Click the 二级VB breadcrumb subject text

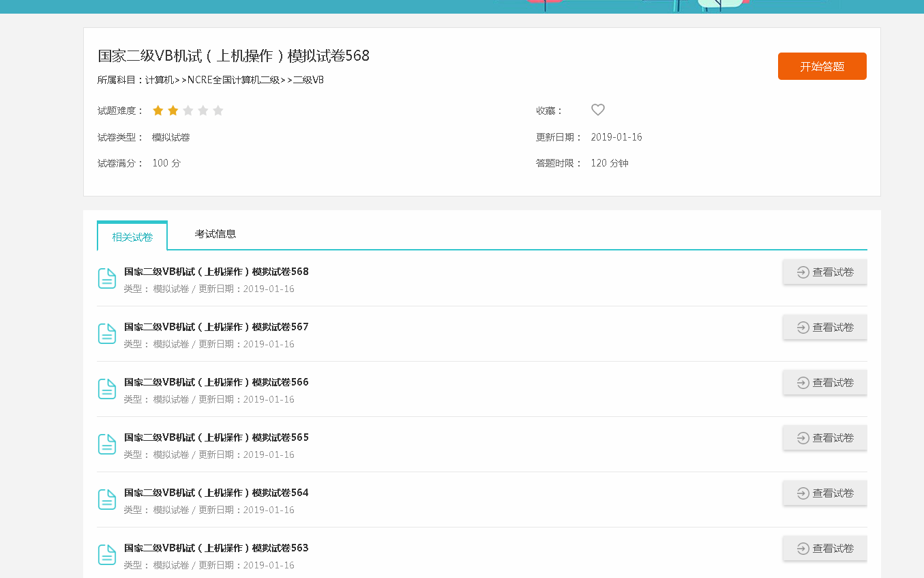[308, 80]
